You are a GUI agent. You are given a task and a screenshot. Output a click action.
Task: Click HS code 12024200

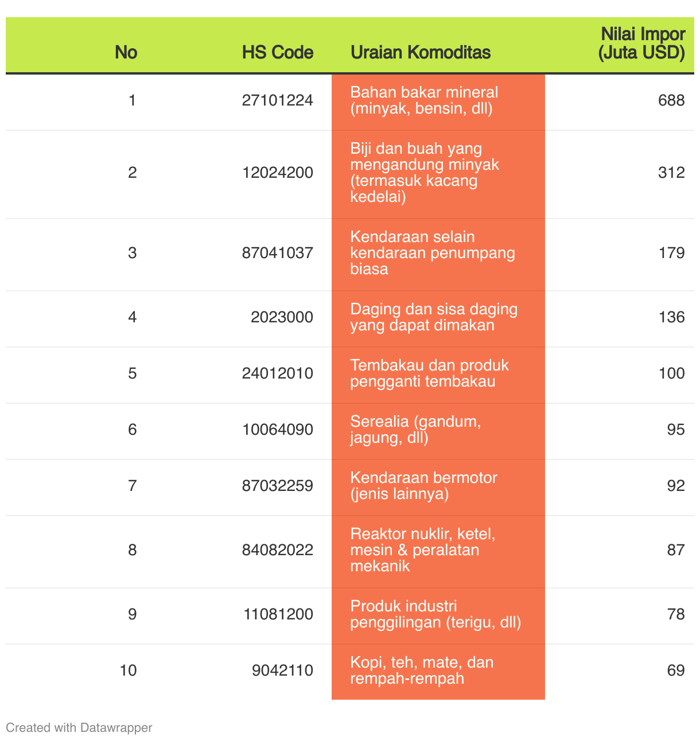pos(278,173)
